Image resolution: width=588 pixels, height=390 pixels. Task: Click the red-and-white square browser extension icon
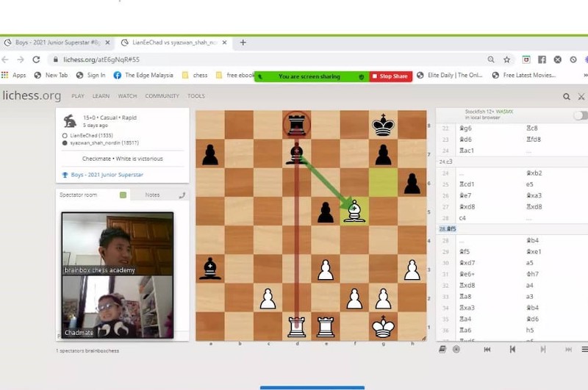pyautogui.click(x=526, y=59)
